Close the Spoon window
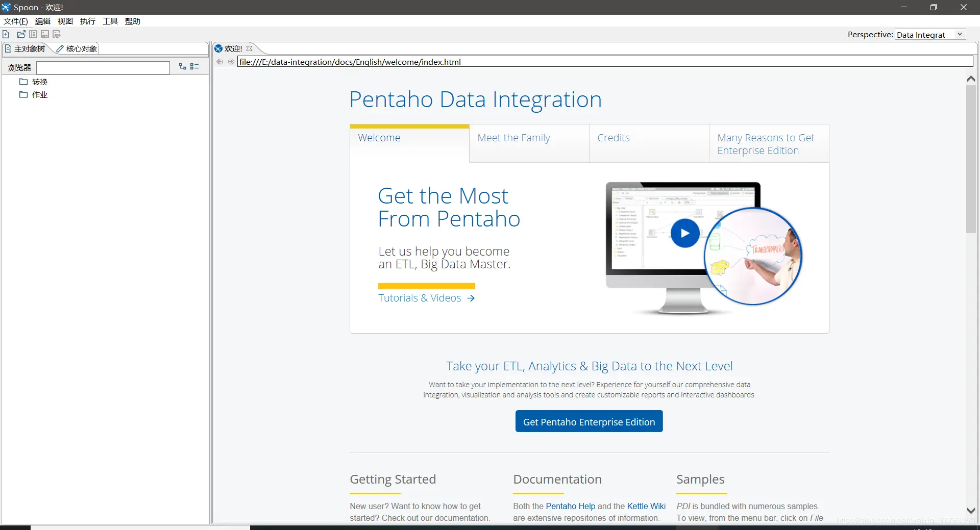This screenshot has width=980, height=530. [x=964, y=7]
